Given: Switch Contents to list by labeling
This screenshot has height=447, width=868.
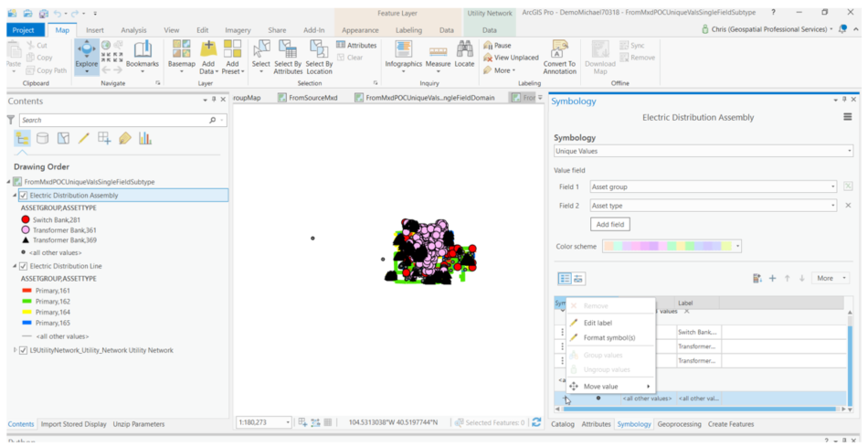Looking at the screenshot, I should click(124, 138).
